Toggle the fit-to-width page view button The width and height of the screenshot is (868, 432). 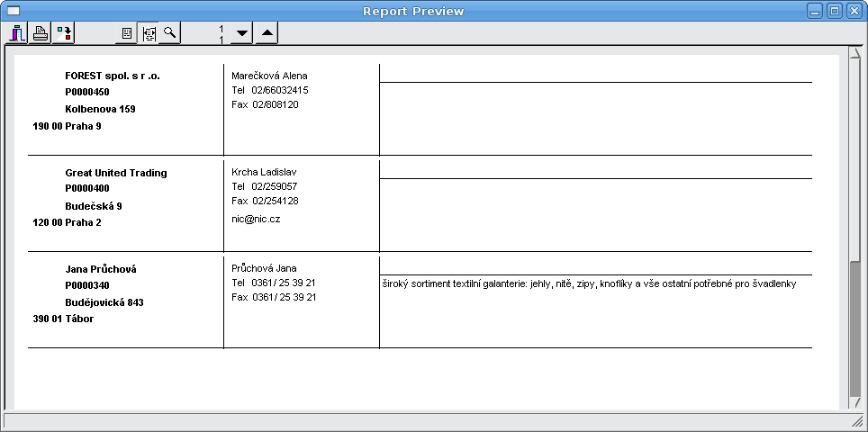tap(149, 33)
